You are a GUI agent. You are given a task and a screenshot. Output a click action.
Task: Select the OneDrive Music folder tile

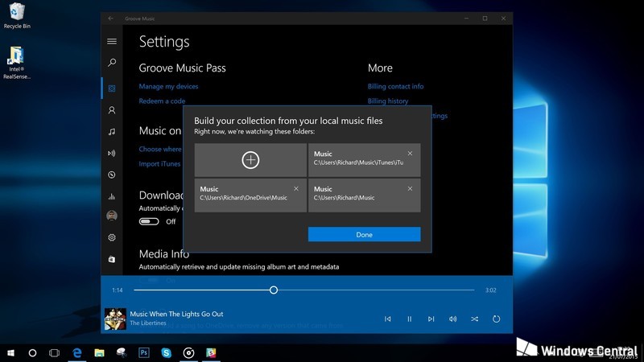250,195
